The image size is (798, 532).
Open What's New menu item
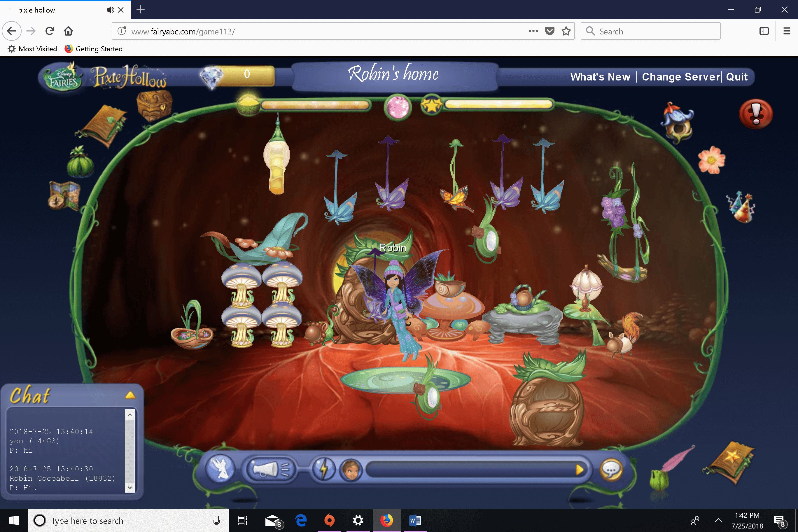600,77
